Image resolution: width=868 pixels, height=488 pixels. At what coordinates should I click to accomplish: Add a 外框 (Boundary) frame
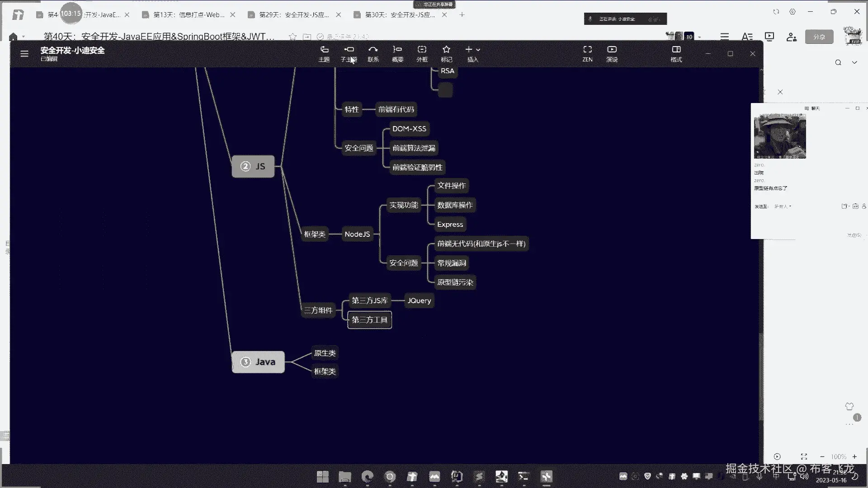[x=422, y=53]
